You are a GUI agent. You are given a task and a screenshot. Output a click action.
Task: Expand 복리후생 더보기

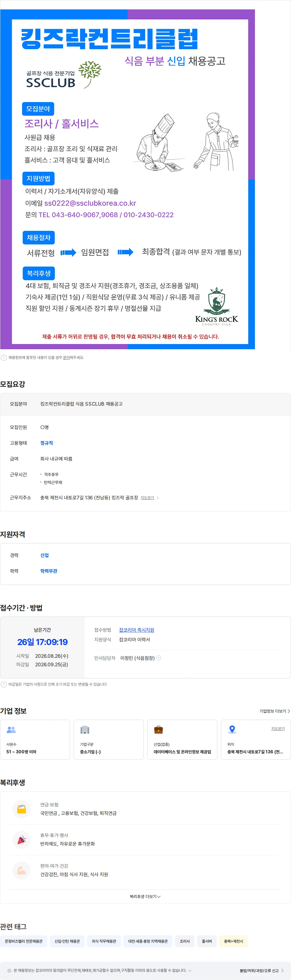click(145, 897)
